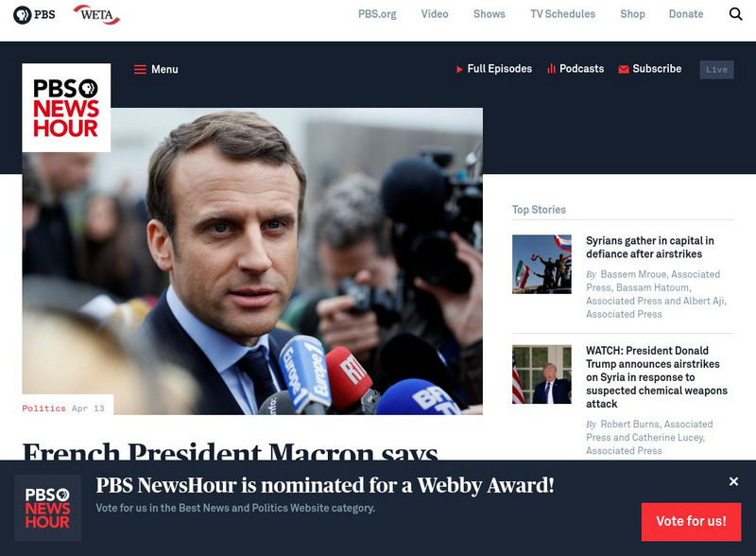
Task: Go home via the PBS NewsHour logo
Action: tap(66, 108)
